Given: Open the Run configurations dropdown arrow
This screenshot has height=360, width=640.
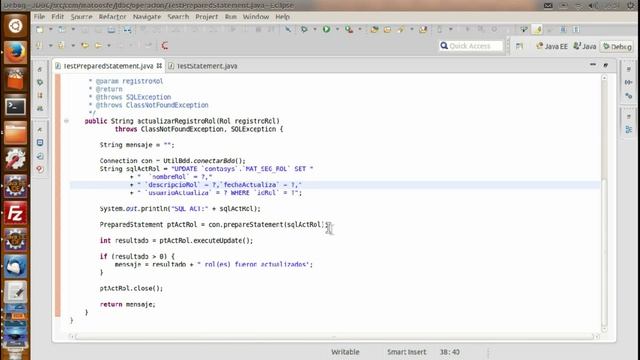Looking at the screenshot, I should 337,29.
